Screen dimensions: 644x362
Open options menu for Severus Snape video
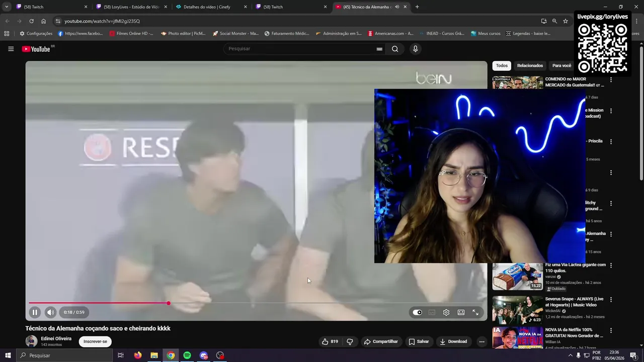[x=611, y=300]
